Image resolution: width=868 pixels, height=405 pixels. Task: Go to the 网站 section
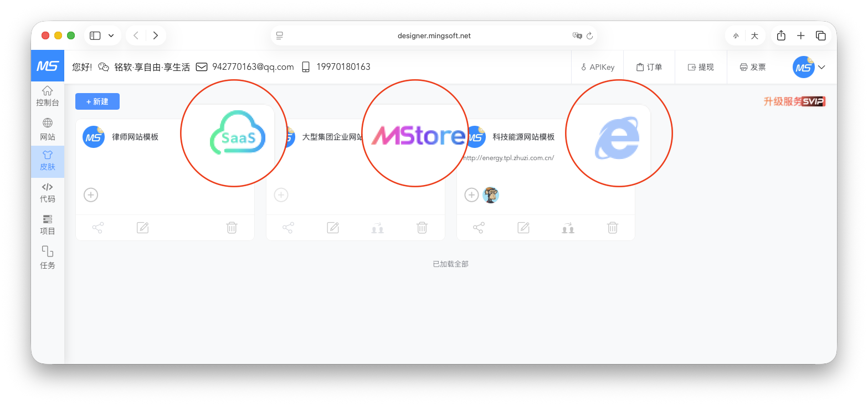click(48, 130)
